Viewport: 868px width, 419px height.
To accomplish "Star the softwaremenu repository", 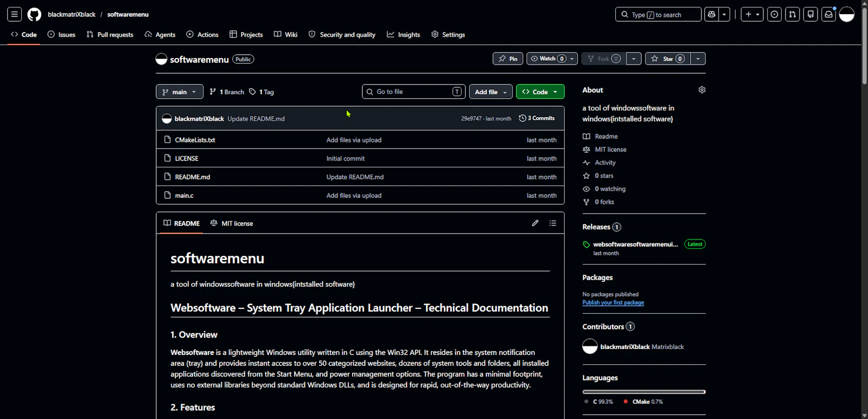I will [x=668, y=59].
